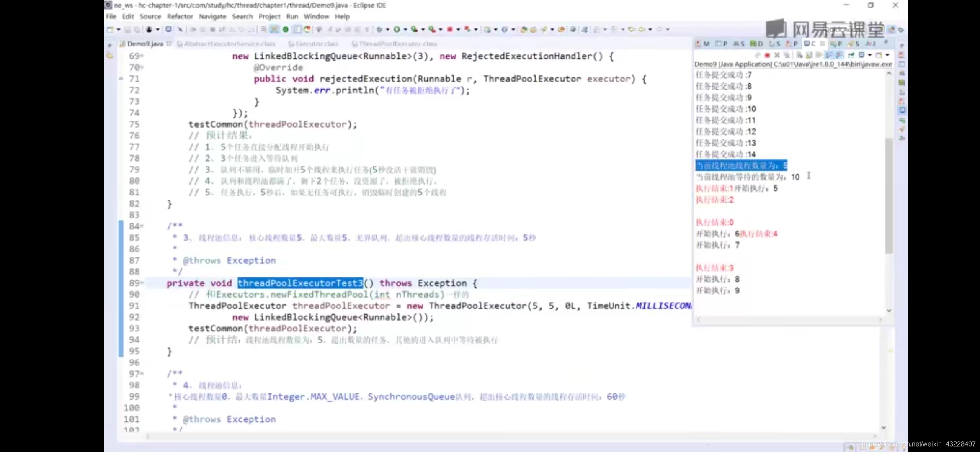Collapse the code fold at line 69

(x=142, y=56)
